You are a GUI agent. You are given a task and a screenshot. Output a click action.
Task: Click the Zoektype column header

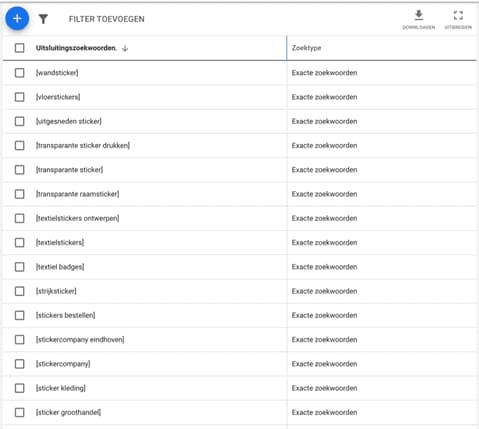306,48
